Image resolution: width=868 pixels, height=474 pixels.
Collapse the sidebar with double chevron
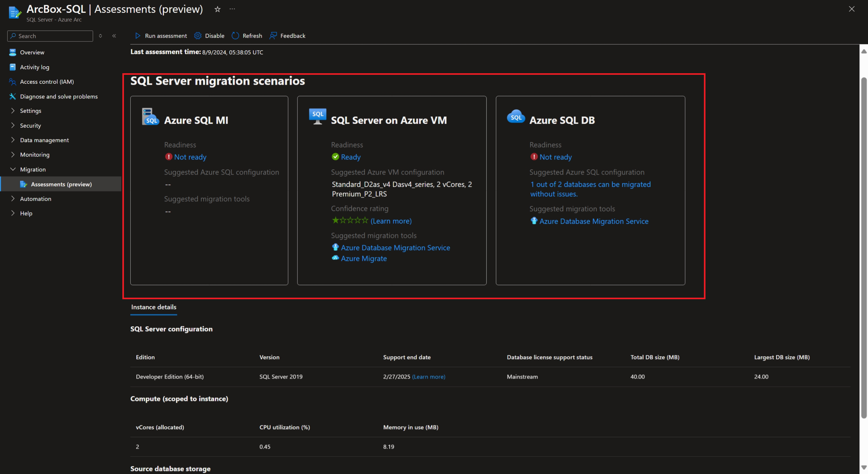coord(114,36)
